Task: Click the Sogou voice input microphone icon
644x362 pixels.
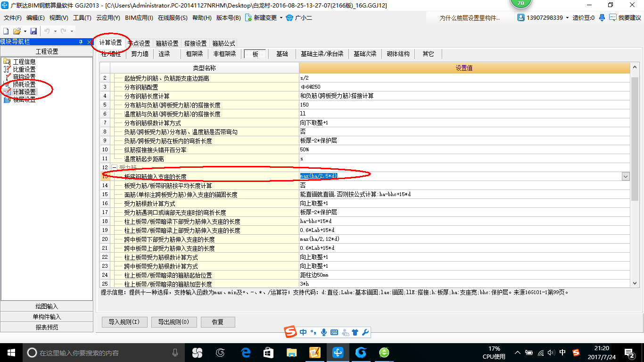Action: [x=324, y=332]
